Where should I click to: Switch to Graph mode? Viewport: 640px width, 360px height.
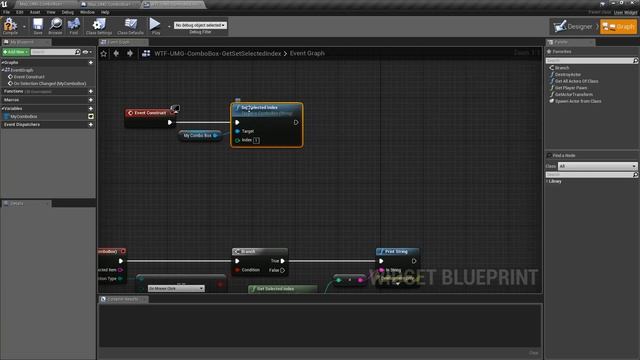pyautogui.click(x=619, y=27)
